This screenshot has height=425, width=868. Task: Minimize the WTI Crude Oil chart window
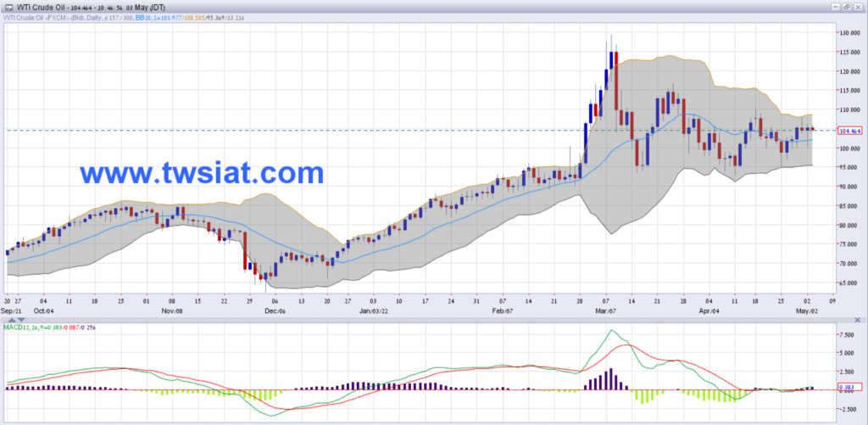837,7
